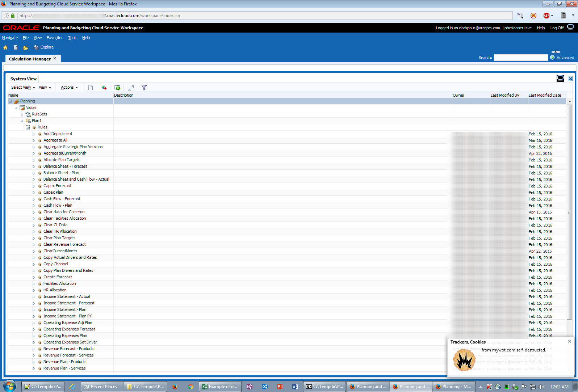Open the Tools menu
578x392 pixels.
click(72, 38)
